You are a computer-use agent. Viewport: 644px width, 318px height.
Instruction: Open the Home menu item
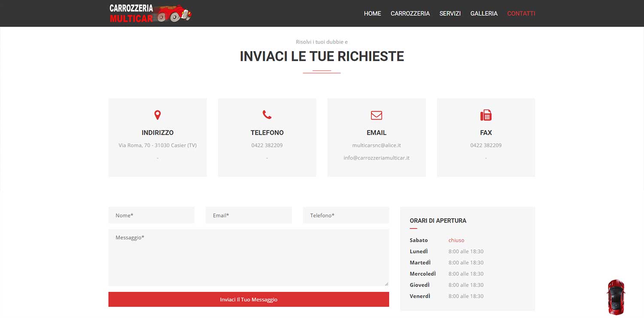click(372, 13)
